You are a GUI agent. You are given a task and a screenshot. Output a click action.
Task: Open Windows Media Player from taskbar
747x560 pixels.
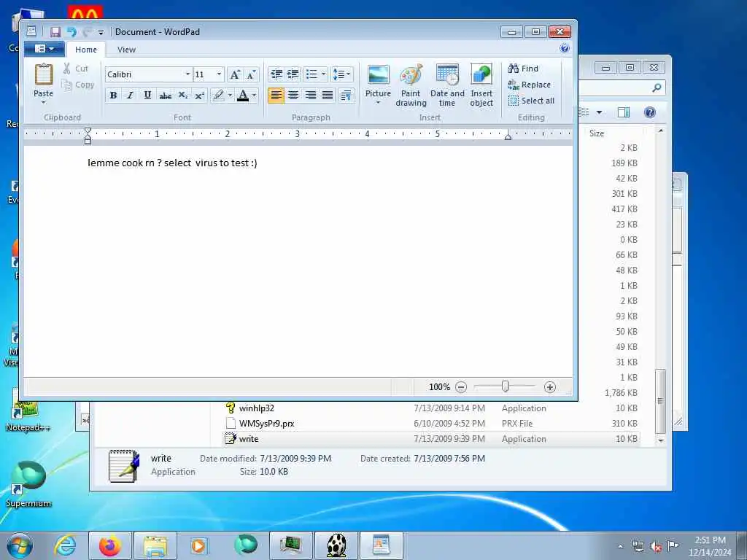(200, 545)
